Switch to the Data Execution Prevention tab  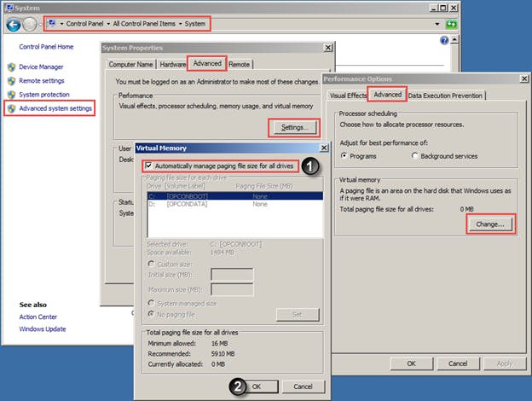[445, 96]
